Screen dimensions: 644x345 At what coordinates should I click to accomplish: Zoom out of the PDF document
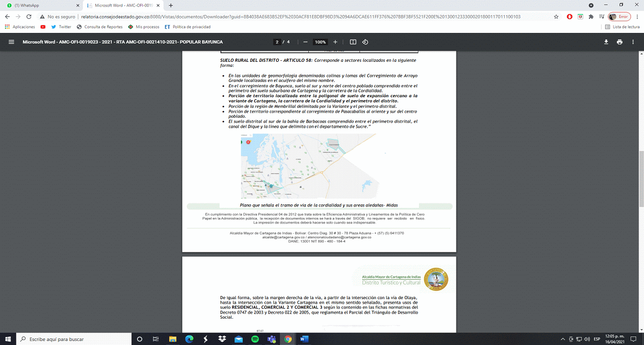305,42
